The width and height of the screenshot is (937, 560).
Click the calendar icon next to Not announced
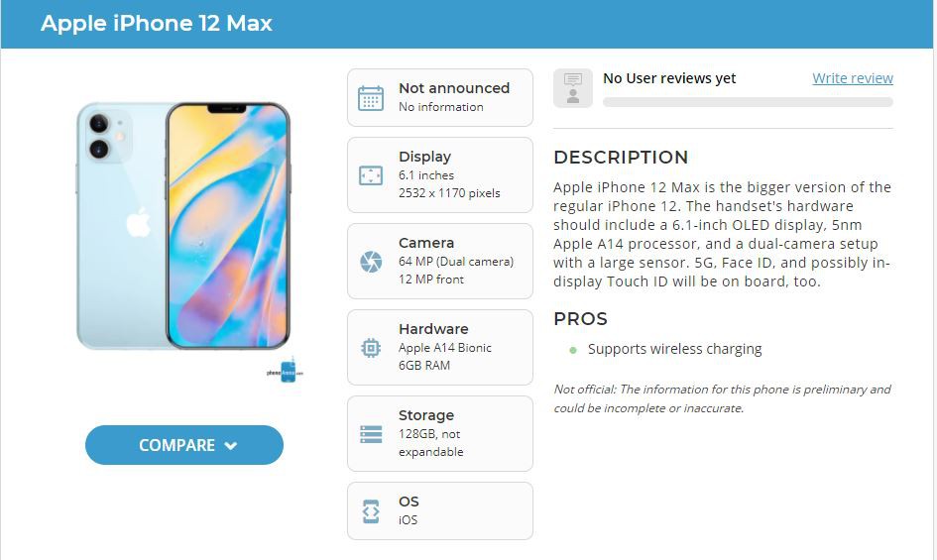371,98
